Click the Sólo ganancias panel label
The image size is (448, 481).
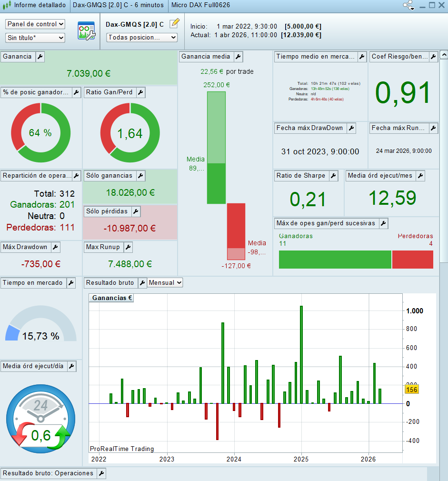tap(109, 176)
